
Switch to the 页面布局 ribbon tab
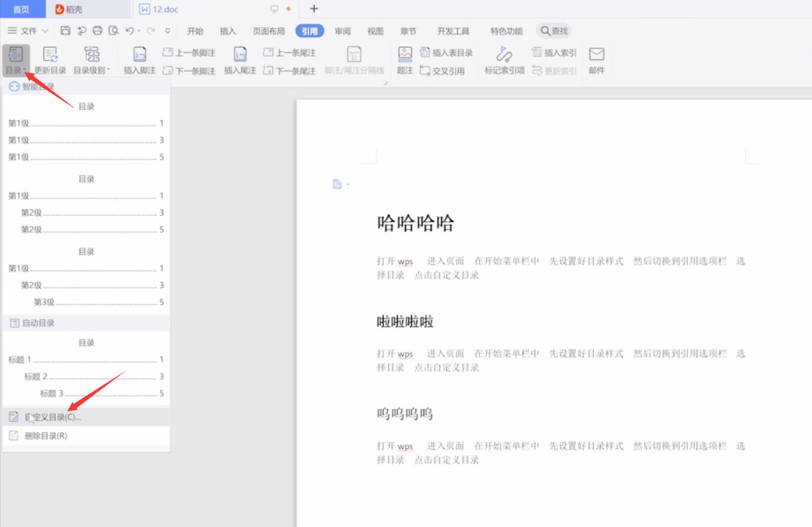[x=269, y=31]
